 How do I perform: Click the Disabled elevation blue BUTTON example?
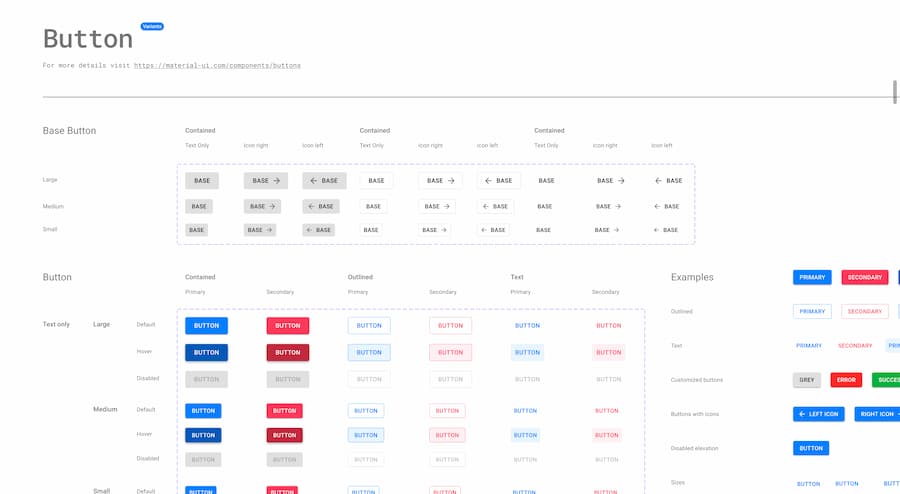pyautogui.click(x=811, y=448)
